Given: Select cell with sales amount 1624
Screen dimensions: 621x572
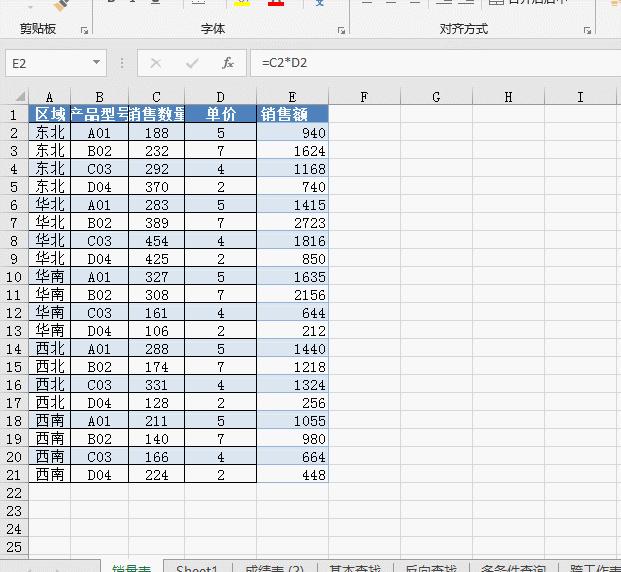Looking at the screenshot, I should pos(292,151).
